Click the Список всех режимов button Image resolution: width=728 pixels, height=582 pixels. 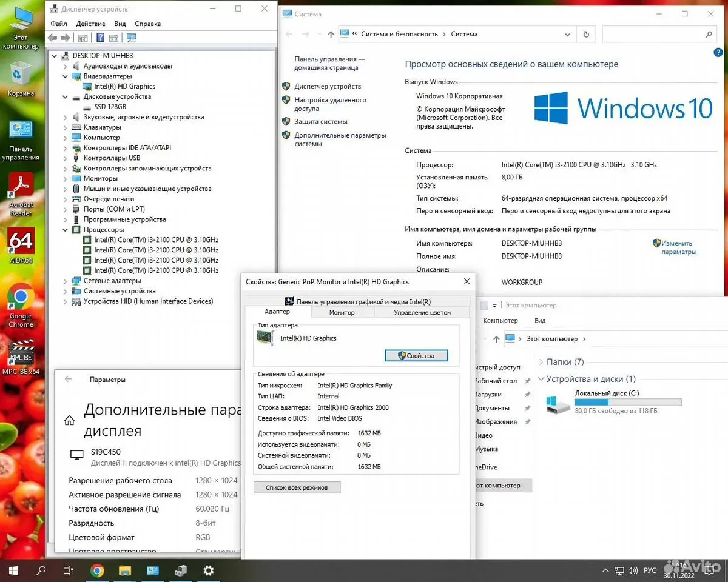coord(297,487)
